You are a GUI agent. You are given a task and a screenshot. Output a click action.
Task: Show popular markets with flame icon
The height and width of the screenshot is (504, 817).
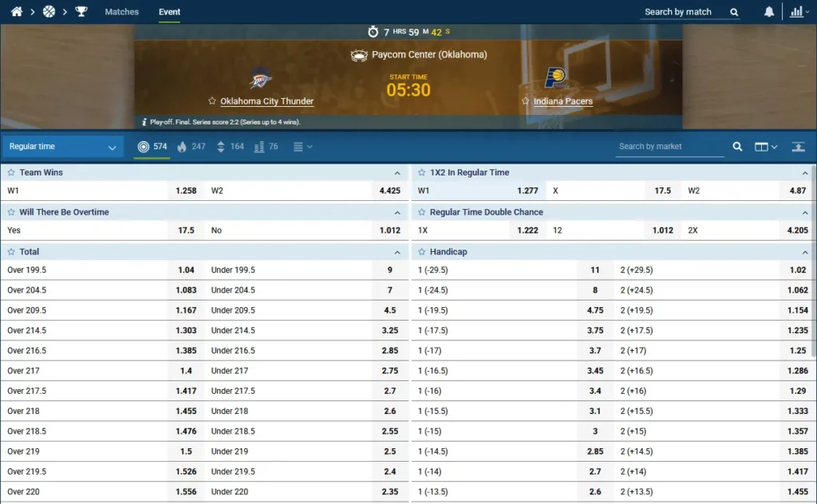pos(191,147)
